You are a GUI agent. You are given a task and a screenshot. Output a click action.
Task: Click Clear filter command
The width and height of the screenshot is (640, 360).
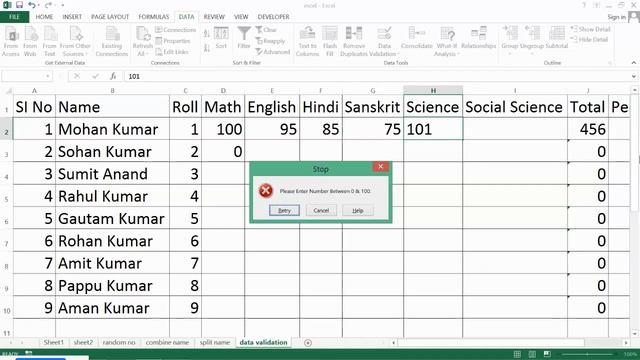(266, 30)
